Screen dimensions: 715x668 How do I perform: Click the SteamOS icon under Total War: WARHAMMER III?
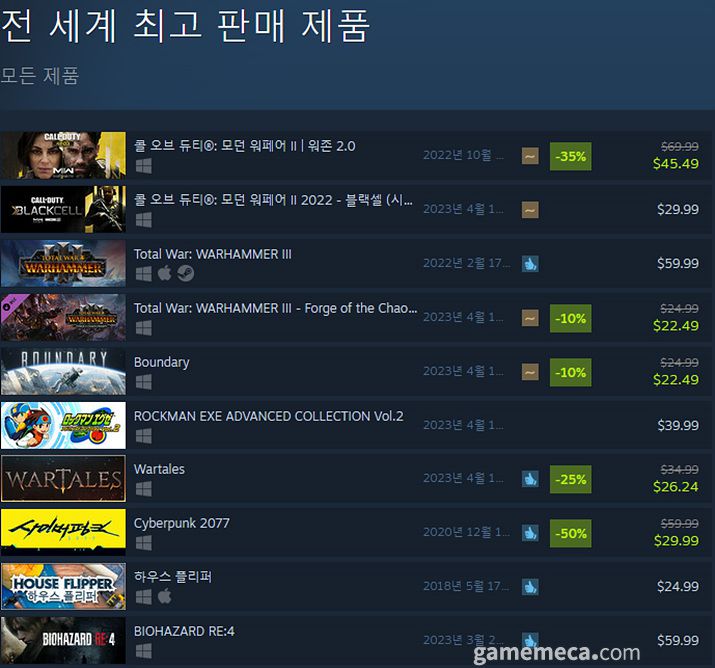(186, 273)
